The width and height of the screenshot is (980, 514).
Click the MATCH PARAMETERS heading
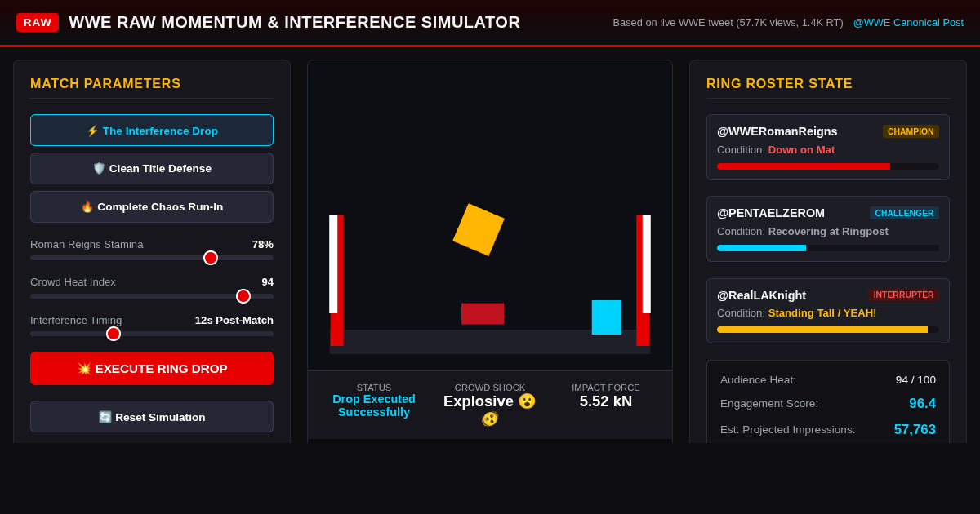[105, 84]
